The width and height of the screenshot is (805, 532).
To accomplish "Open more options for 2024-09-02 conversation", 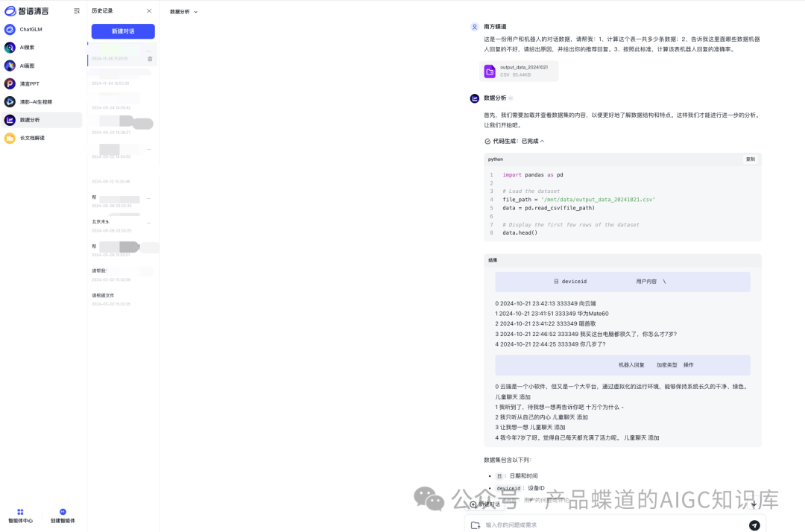I will coord(149,149).
